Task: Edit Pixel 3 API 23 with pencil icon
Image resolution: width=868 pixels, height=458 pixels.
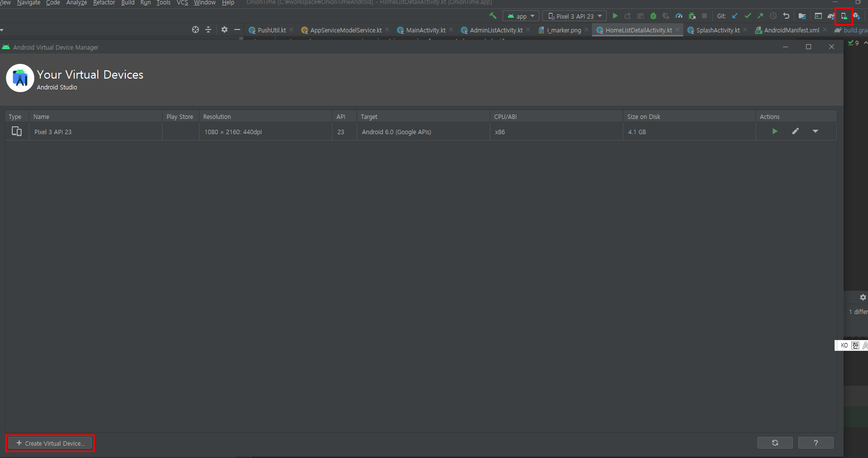Action: 795,131
